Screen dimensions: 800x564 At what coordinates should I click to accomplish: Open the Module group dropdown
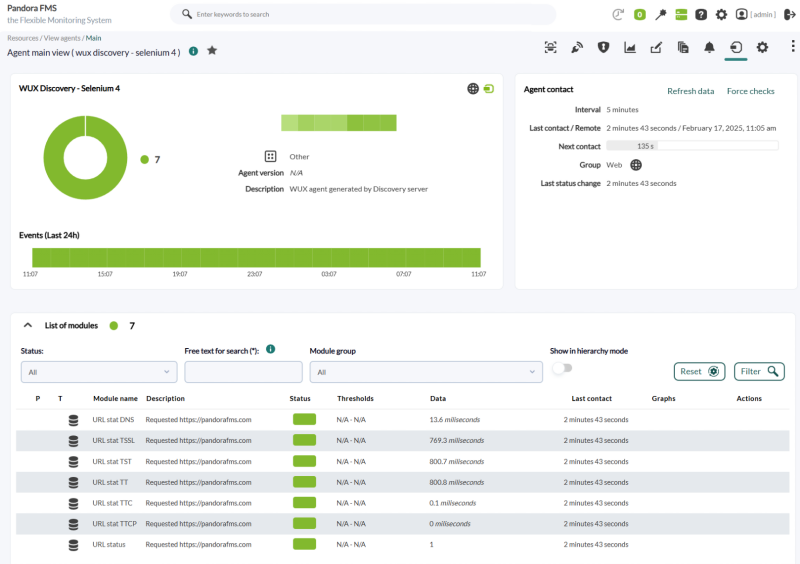coord(426,372)
